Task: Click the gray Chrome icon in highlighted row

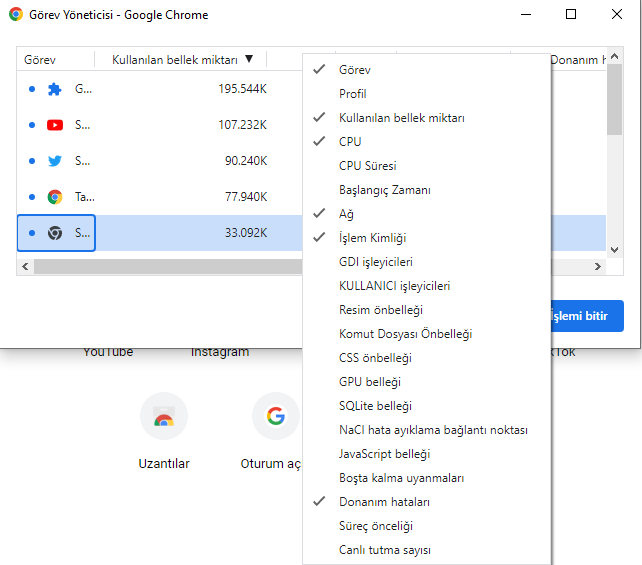Action: (55, 233)
